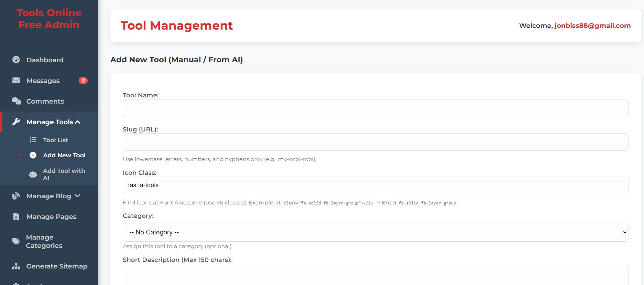Click the Tools Online Free Admin logo

[49, 19]
